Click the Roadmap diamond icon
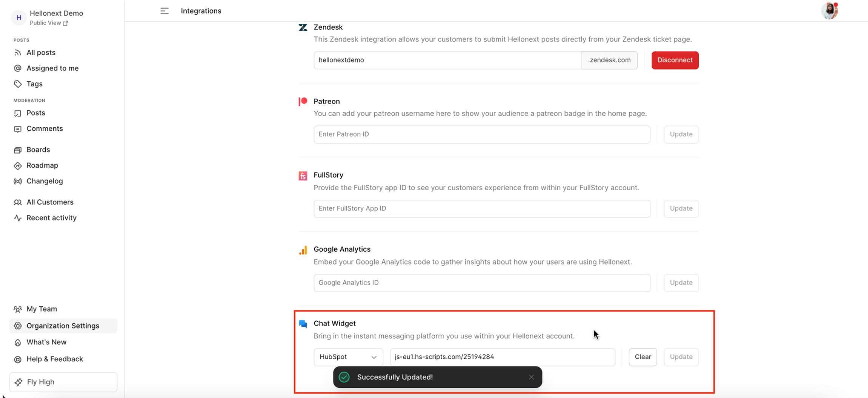868x398 pixels. (x=18, y=165)
